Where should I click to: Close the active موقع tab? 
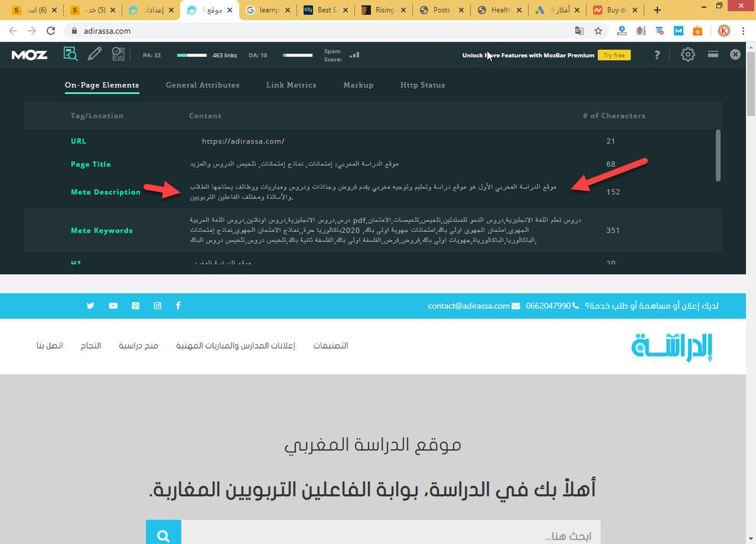tap(229, 10)
